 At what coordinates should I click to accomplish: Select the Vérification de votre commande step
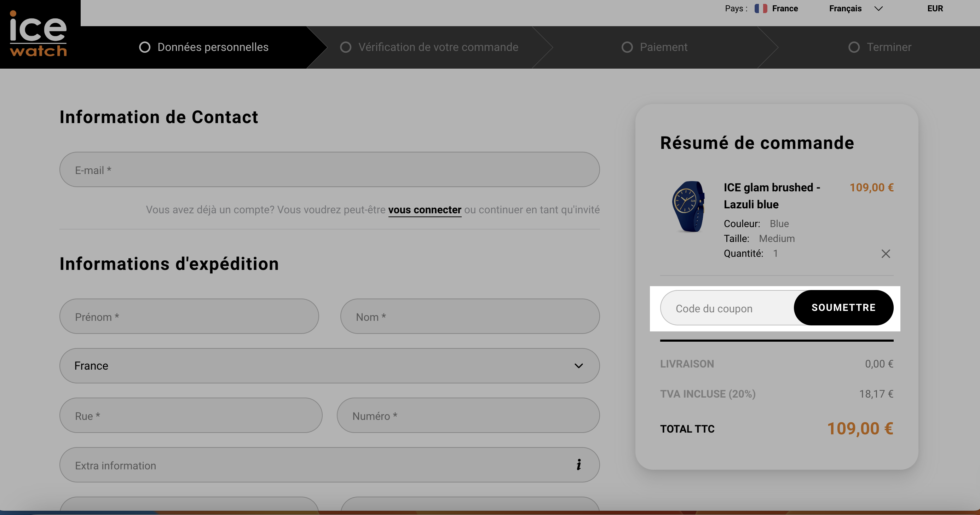(x=429, y=47)
